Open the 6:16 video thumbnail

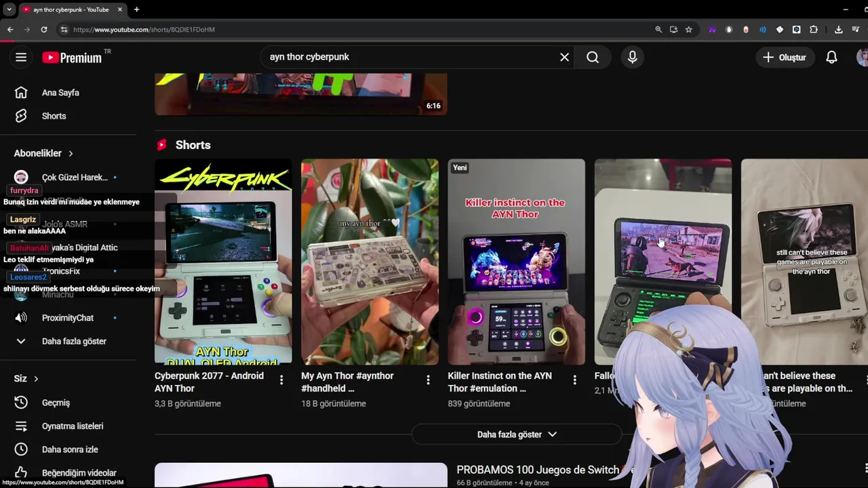click(x=301, y=94)
